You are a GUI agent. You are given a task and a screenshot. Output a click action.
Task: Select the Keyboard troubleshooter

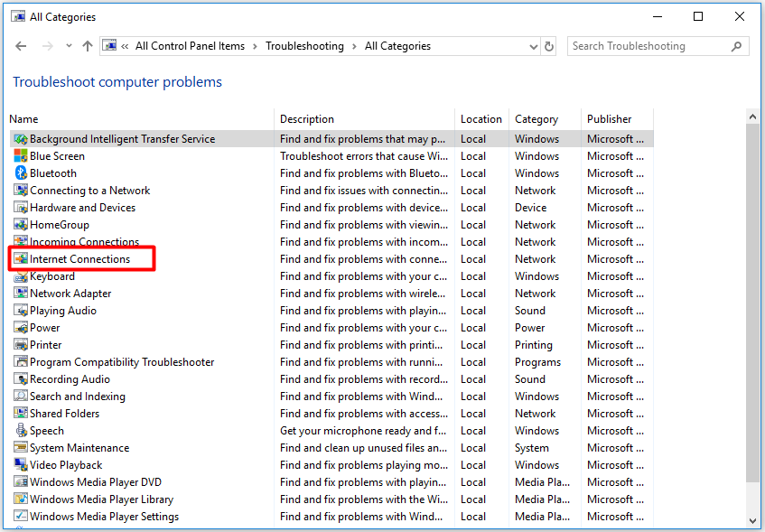click(52, 276)
